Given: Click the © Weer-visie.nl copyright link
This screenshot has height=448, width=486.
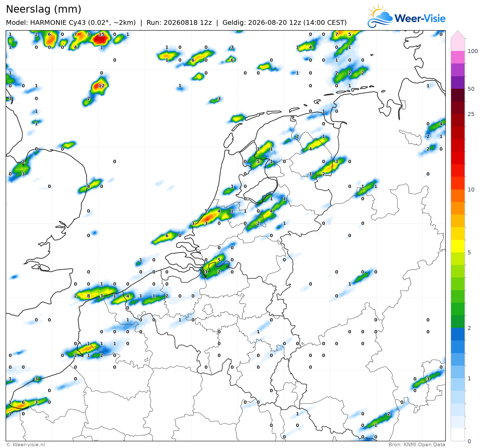Looking at the screenshot, I should coord(25,445).
